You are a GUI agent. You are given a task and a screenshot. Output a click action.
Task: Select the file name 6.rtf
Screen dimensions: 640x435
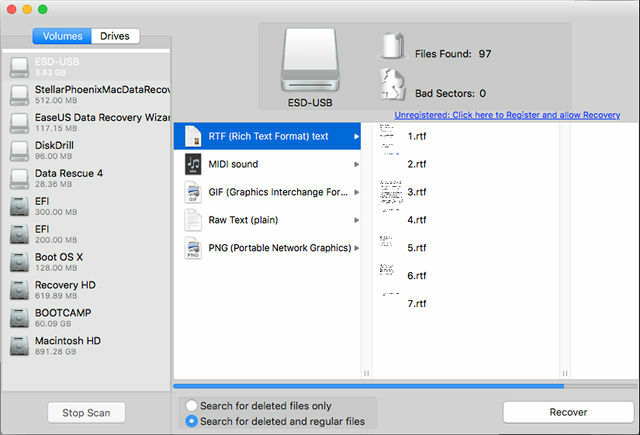tap(417, 276)
